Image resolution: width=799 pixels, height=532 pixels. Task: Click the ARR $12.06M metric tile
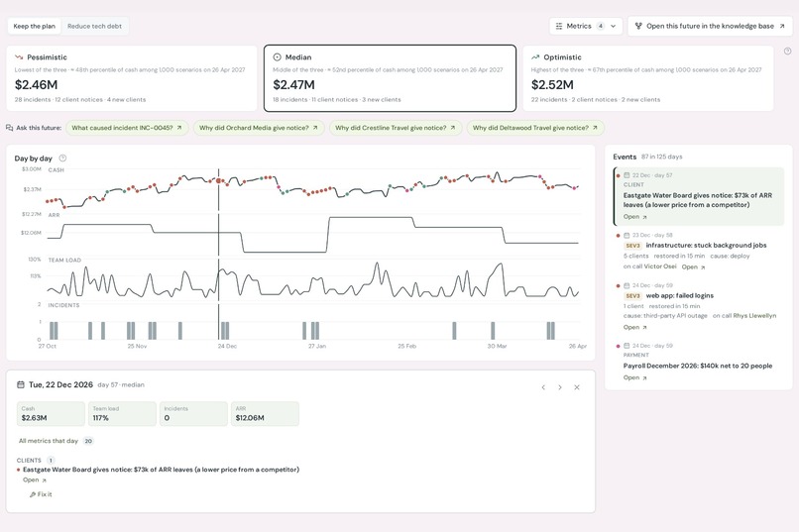[265, 414]
